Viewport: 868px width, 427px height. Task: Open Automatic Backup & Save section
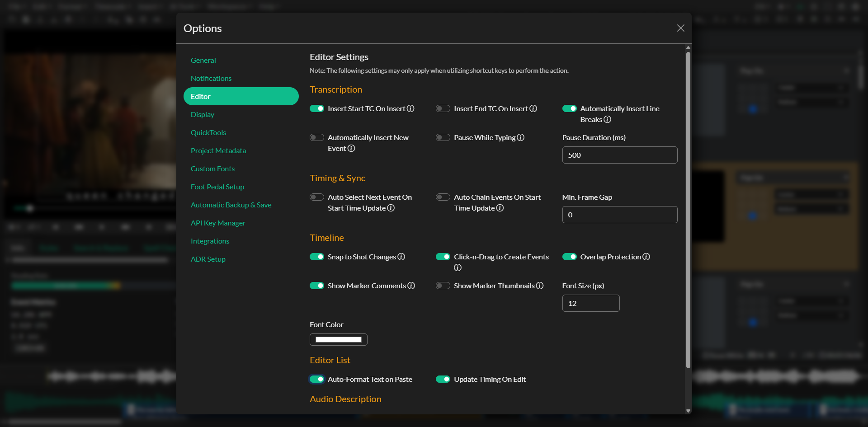click(x=241, y=205)
